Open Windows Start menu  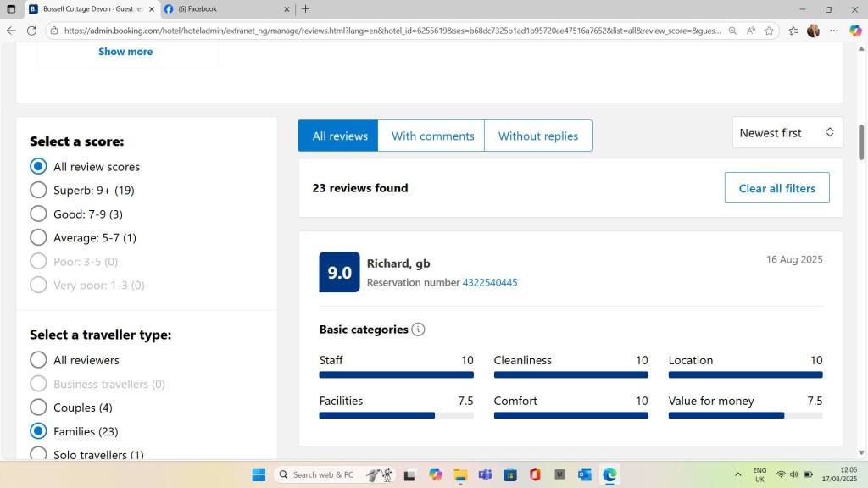[x=259, y=474]
